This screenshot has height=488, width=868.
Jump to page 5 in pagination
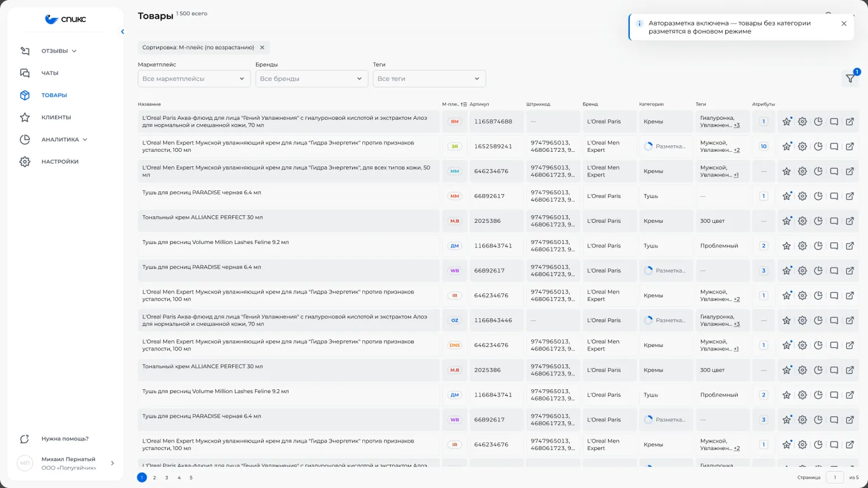(x=191, y=478)
